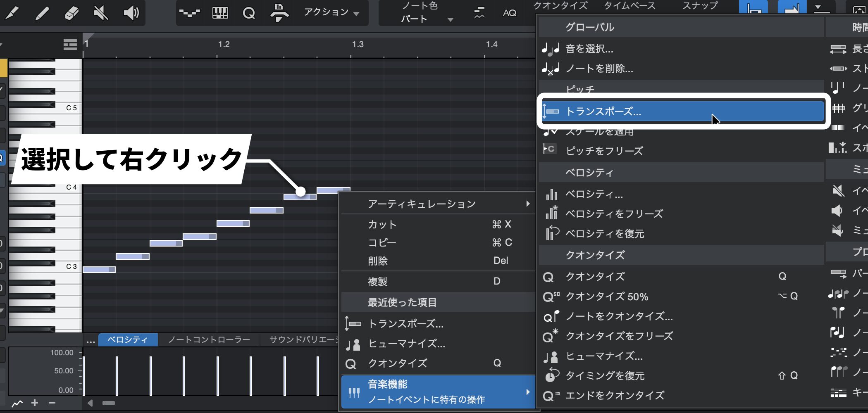The width and height of the screenshot is (868, 413).
Task: Select the Mute tool
Action: coord(100,13)
